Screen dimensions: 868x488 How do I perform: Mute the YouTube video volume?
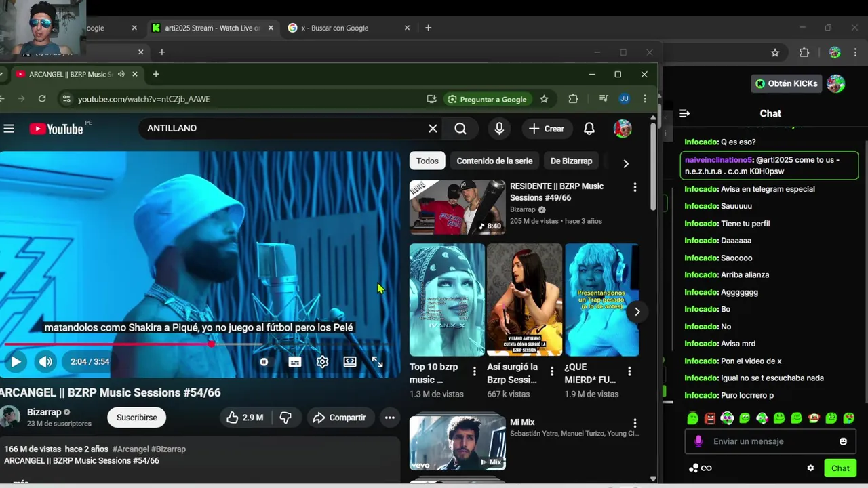coord(45,361)
